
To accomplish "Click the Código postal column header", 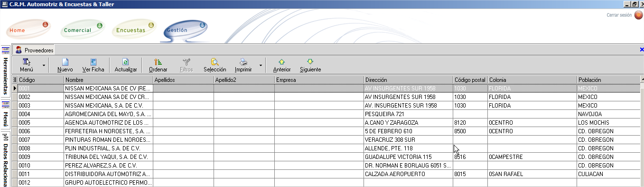I will tap(470, 80).
